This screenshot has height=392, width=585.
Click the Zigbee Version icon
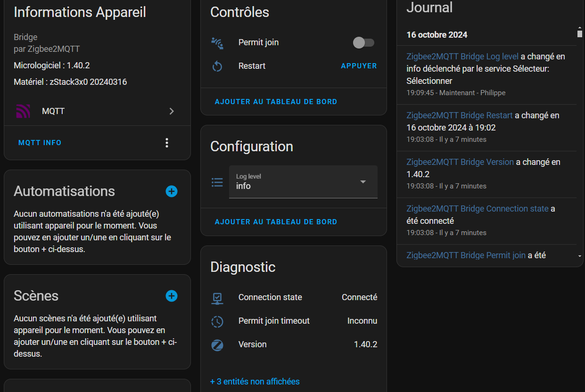(x=217, y=345)
